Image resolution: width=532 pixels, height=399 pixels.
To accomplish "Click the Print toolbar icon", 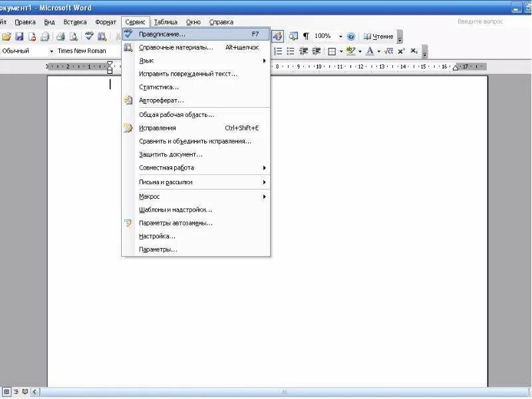I will (45, 37).
